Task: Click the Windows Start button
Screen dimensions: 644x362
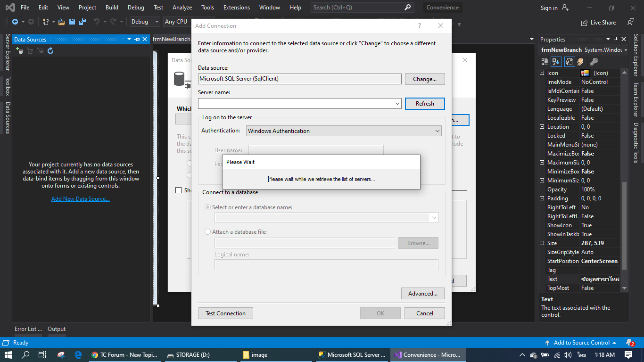Action: tap(8, 355)
